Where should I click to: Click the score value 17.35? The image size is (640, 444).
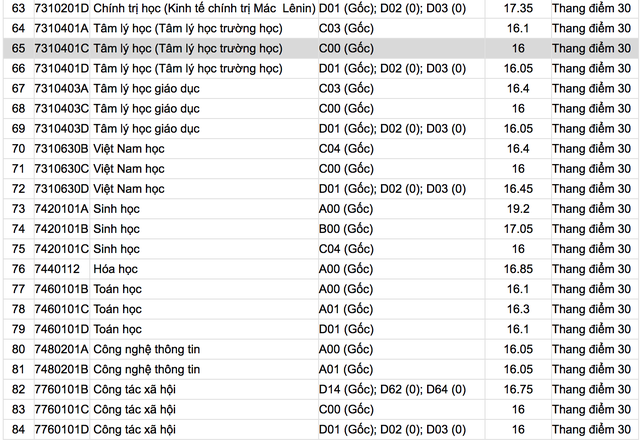point(517,8)
